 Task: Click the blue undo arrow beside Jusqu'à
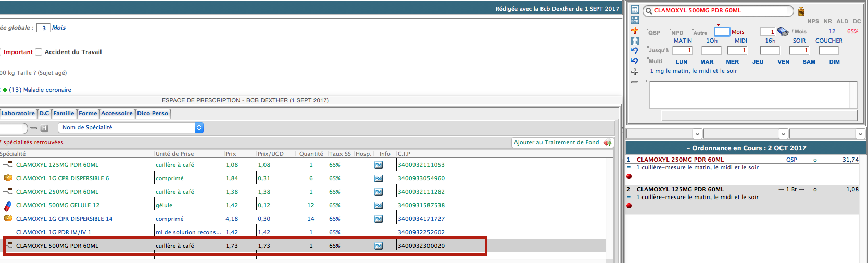[x=634, y=50]
